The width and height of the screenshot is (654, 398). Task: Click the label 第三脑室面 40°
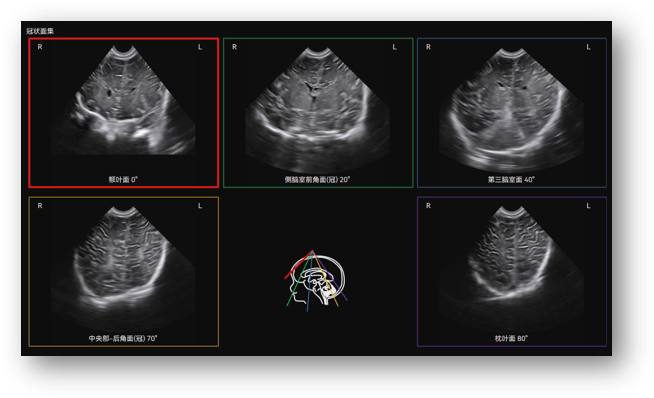pyautogui.click(x=511, y=179)
